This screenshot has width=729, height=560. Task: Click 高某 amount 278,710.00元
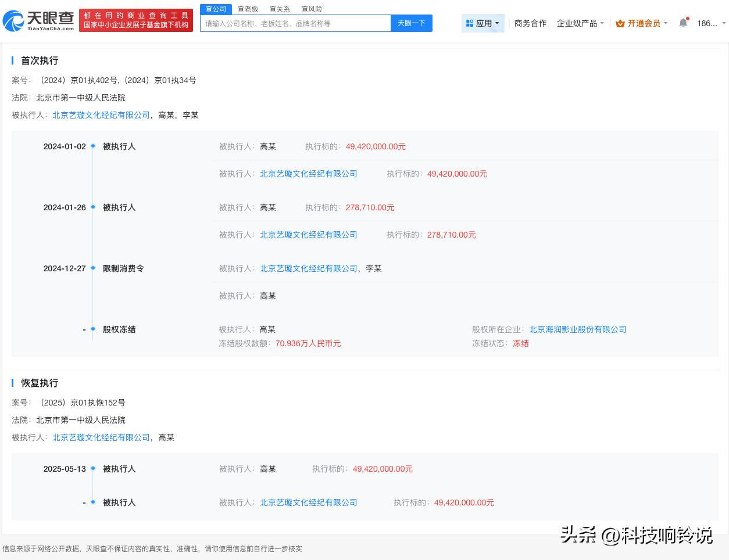[370, 207]
